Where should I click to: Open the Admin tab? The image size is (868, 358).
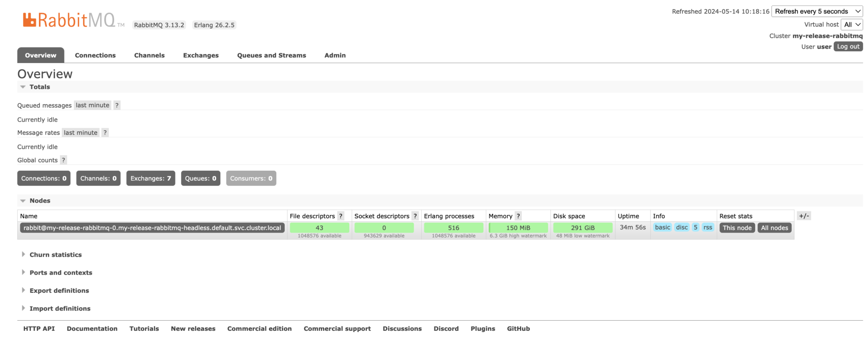335,55
